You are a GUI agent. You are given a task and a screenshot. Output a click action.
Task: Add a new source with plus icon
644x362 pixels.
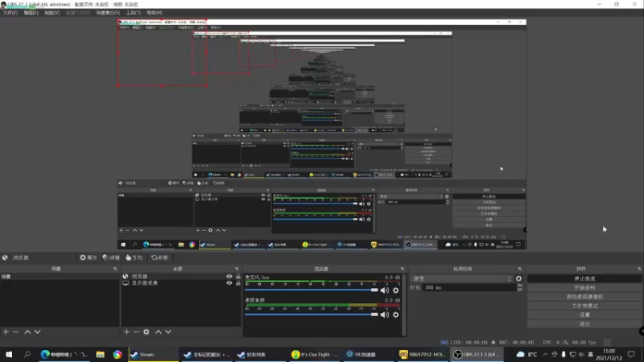point(126,331)
